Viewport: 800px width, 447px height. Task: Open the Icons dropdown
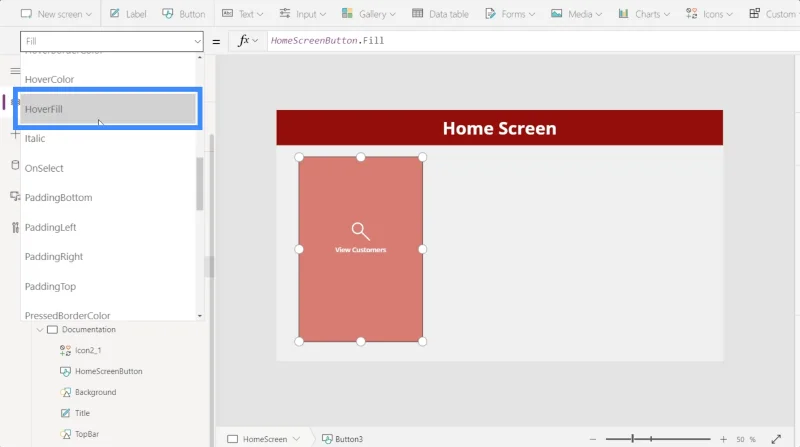pyautogui.click(x=709, y=14)
